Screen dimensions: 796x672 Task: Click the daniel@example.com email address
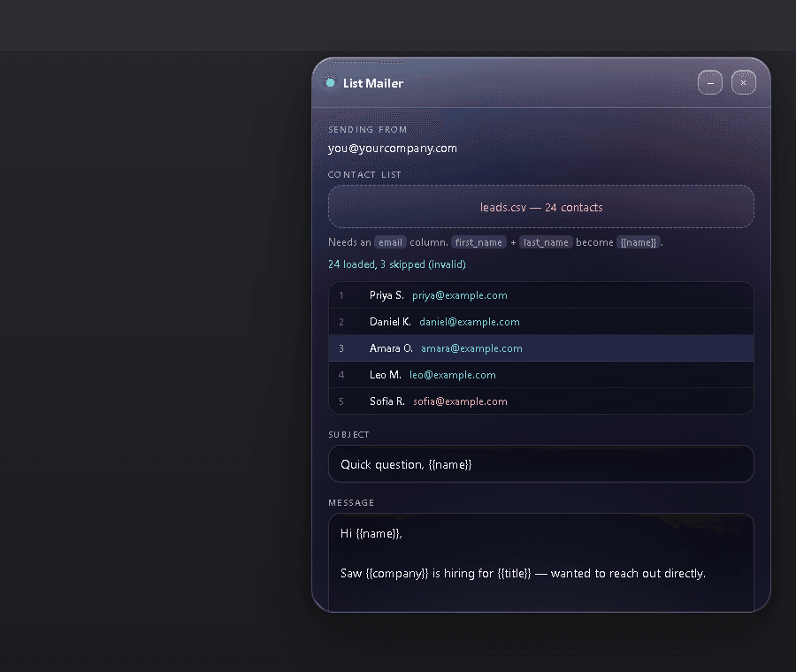(x=469, y=322)
